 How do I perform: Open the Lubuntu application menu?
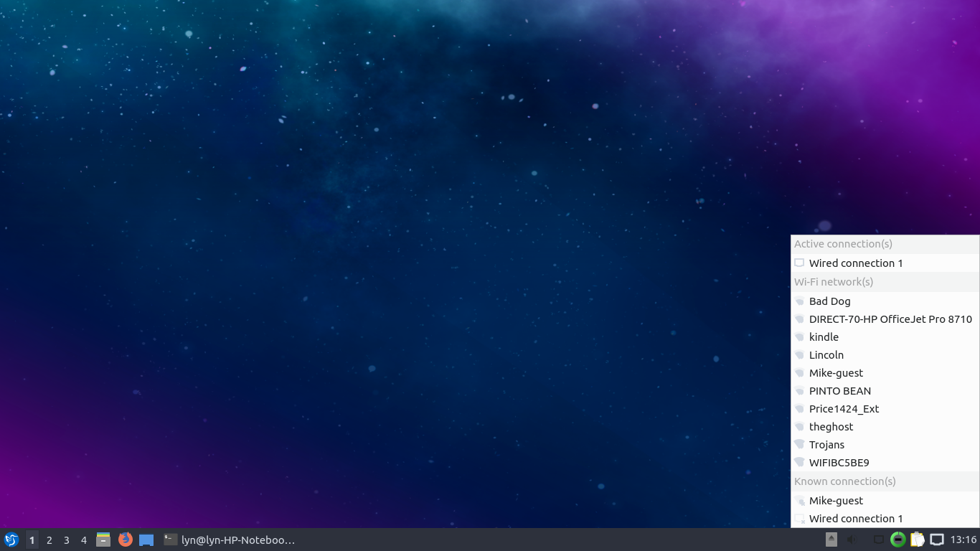11,540
